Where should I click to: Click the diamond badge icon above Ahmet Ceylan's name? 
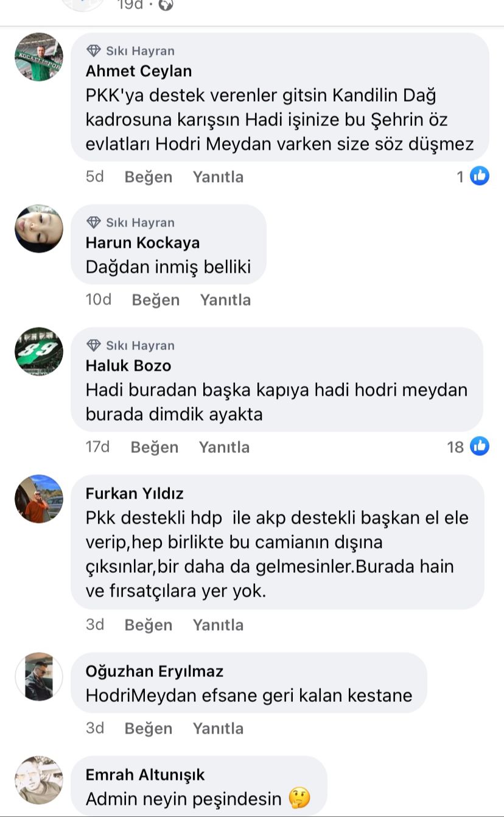point(93,51)
